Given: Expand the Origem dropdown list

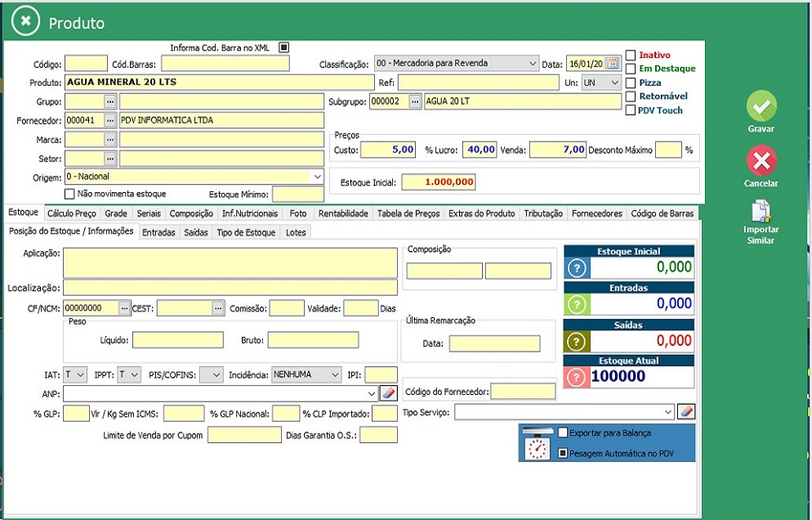Looking at the screenshot, I should (317, 176).
